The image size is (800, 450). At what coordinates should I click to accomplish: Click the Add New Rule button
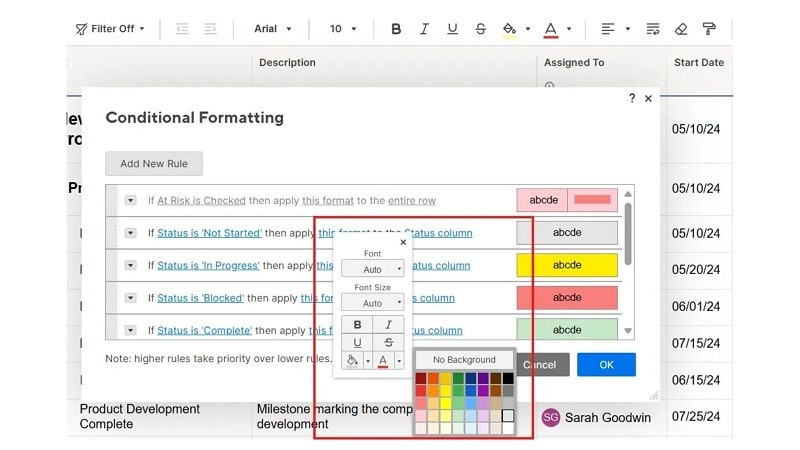point(154,164)
